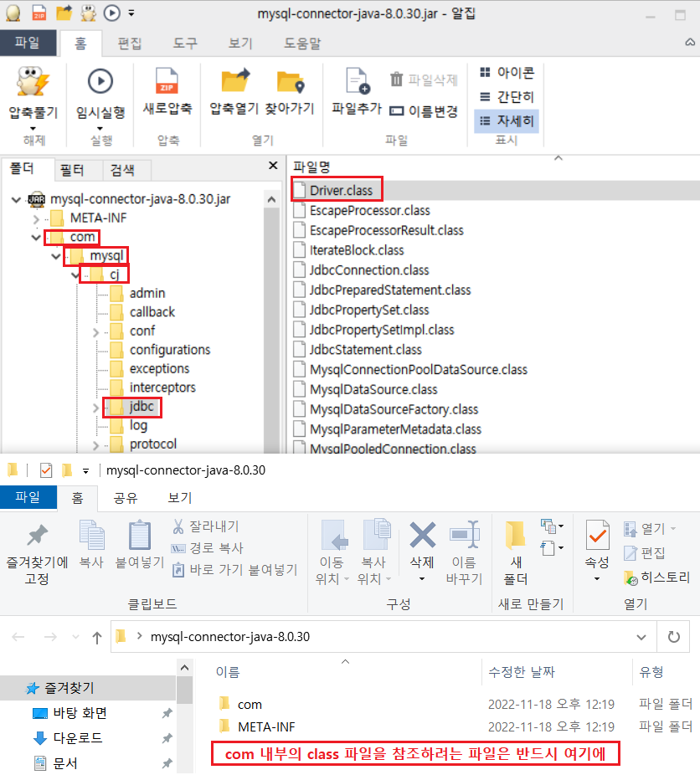Viewport: 700px width, 775px height.
Task: Click the 압축열기 folder icon
Action: [235, 81]
